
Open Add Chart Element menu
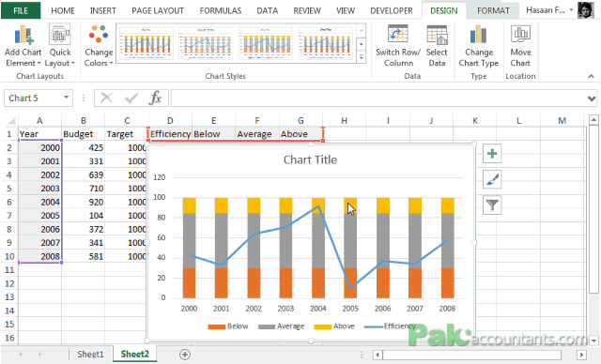click(x=23, y=46)
